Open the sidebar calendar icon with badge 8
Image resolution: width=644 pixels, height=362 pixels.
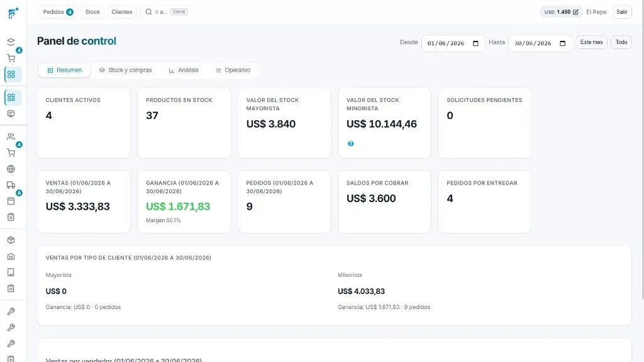point(11,201)
